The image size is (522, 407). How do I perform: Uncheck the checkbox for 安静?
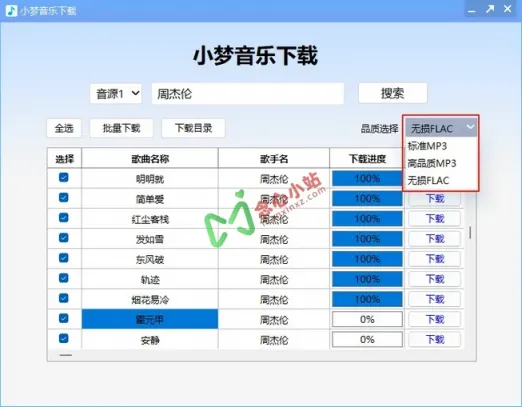point(64,338)
